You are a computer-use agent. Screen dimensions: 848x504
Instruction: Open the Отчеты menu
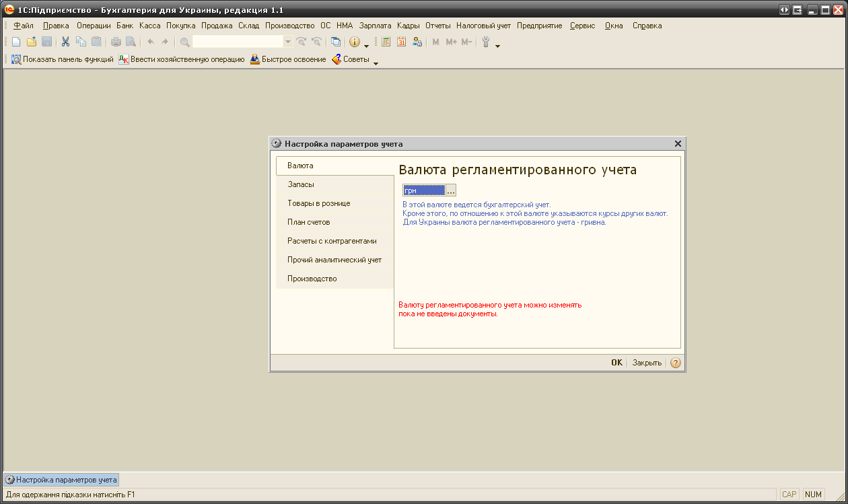[x=438, y=26]
